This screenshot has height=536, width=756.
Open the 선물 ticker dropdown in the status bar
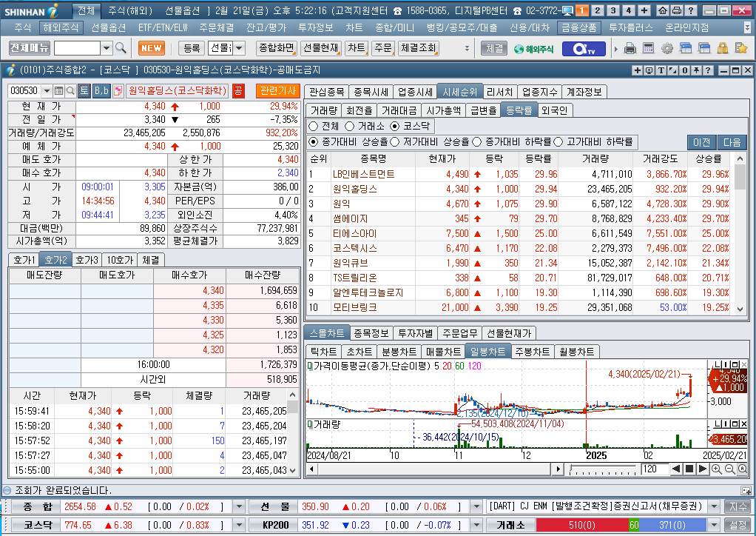click(476, 506)
